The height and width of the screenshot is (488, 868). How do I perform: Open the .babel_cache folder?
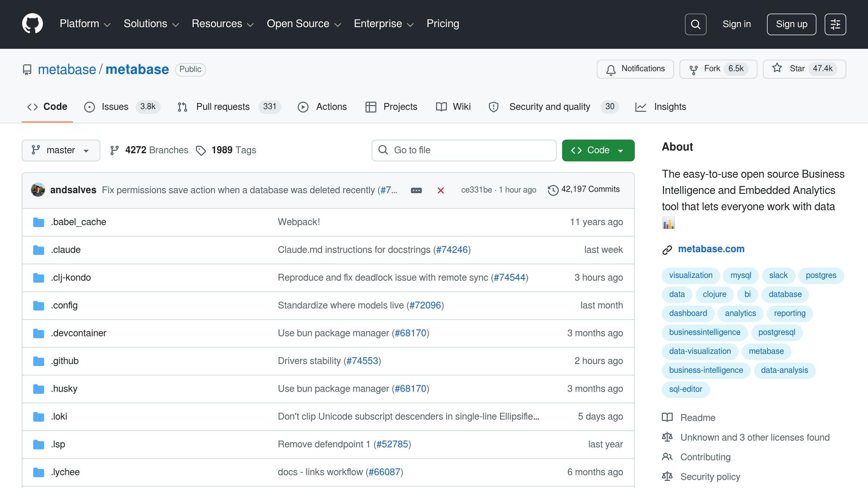point(78,222)
